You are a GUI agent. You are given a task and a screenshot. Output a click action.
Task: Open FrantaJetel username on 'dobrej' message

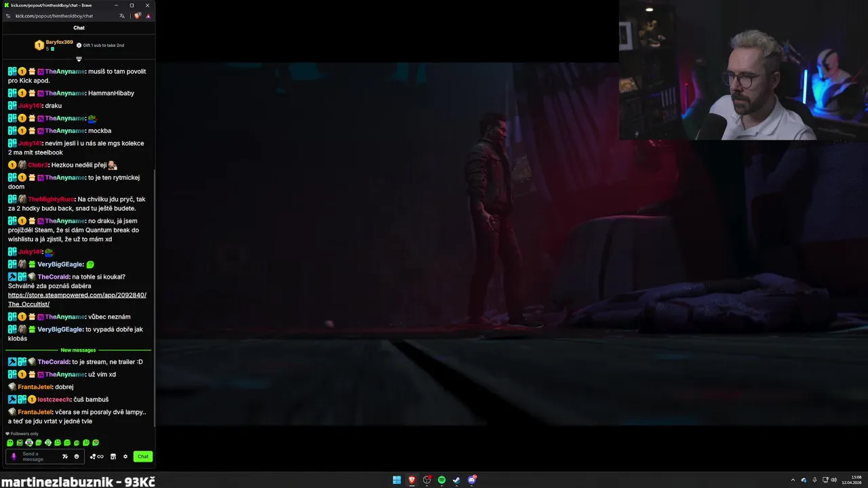[35, 387]
